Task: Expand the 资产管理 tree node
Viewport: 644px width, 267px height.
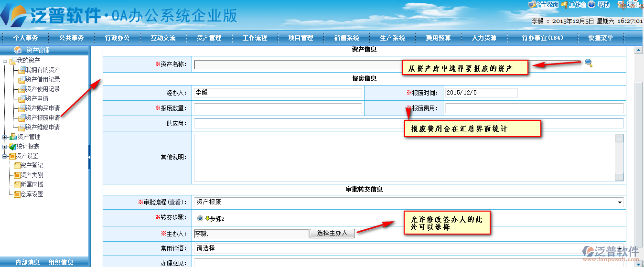Action: [x=5, y=137]
